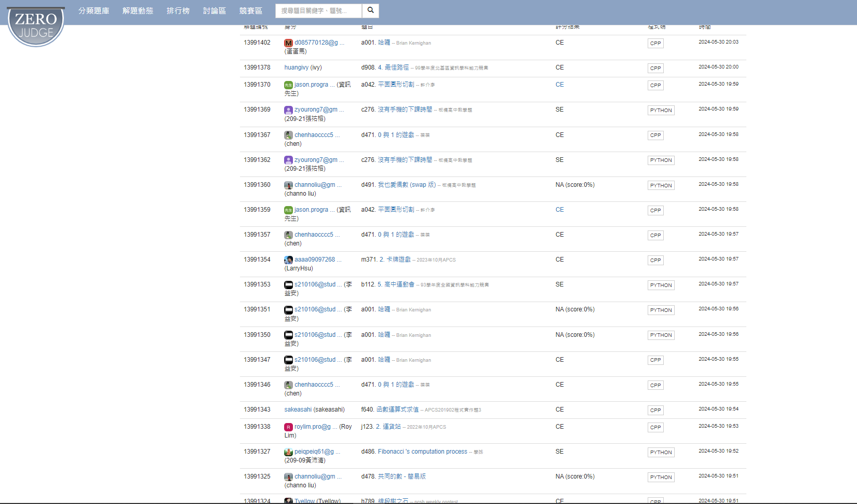Focus the problem keyword search field
857x504 pixels.
pos(318,11)
